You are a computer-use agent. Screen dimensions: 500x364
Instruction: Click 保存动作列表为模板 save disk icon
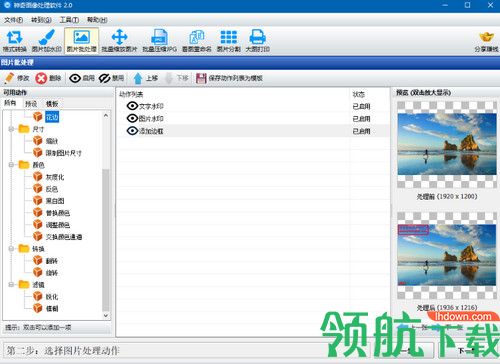(201, 78)
